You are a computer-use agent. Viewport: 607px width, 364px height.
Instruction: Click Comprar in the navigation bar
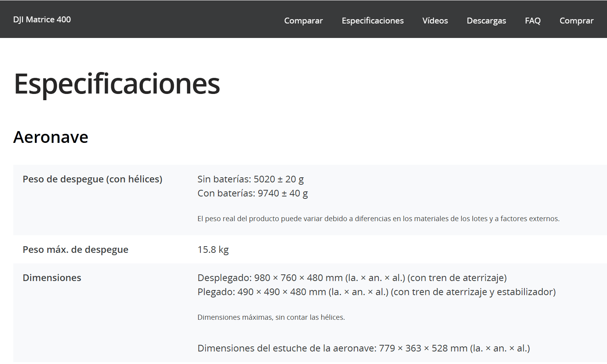576,21
